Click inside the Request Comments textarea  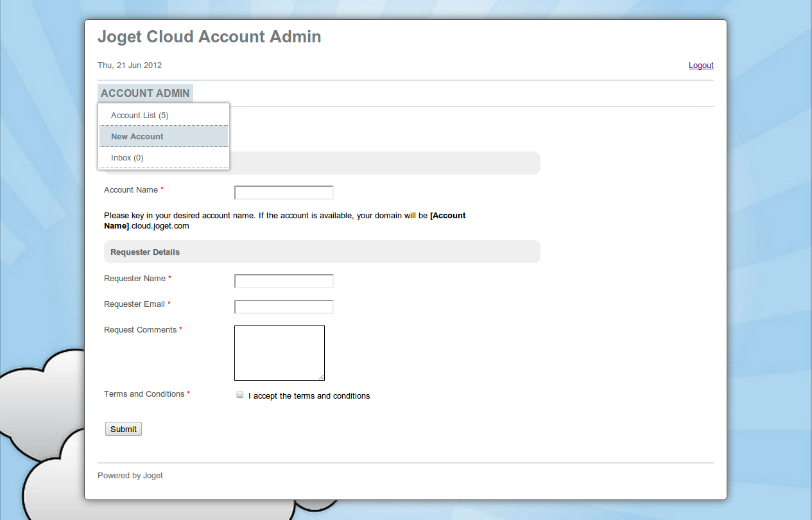(x=279, y=352)
